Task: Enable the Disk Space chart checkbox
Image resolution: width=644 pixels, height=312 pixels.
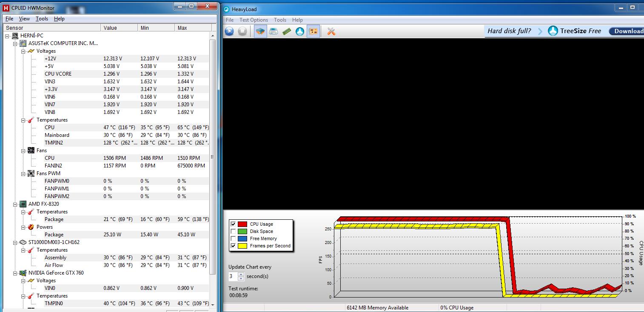Action: pyautogui.click(x=233, y=231)
